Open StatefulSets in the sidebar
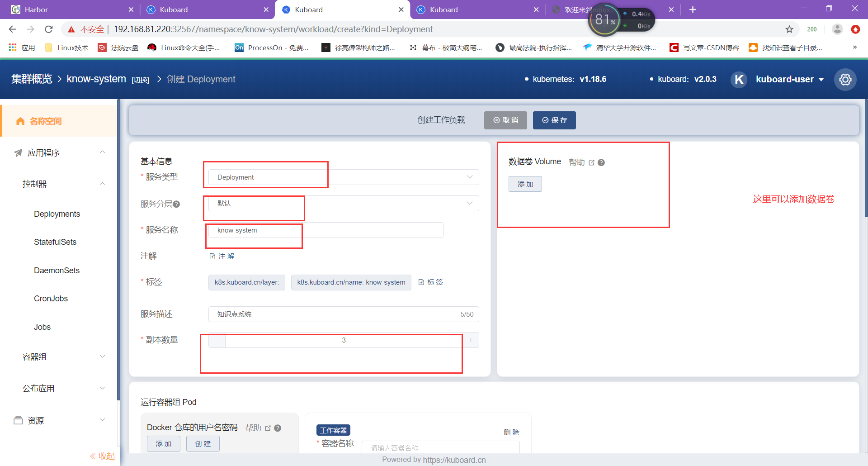The width and height of the screenshot is (868, 466). click(55, 242)
